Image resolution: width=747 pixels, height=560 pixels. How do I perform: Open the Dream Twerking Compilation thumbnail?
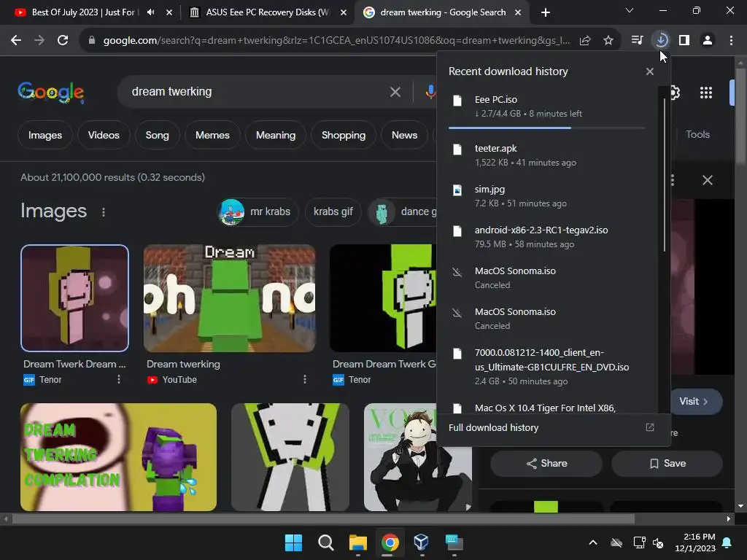pyautogui.click(x=118, y=457)
